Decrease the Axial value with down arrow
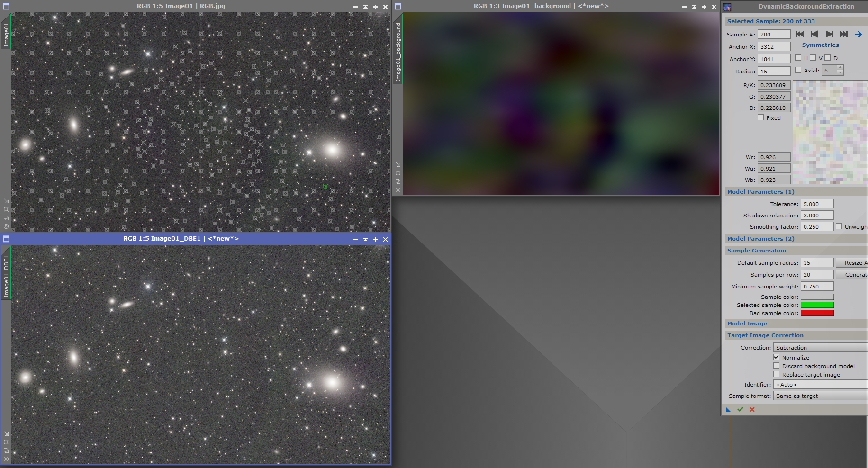The height and width of the screenshot is (468, 868). tap(841, 73)
